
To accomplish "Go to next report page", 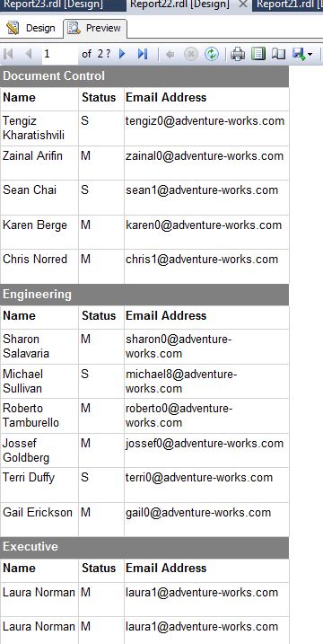I will coord(122,54).
